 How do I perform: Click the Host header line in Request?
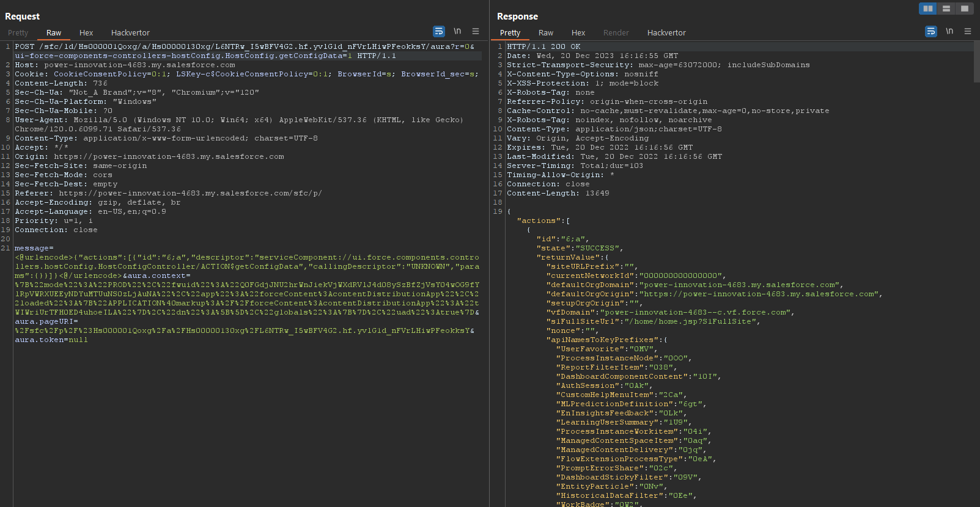pos(125,65)
